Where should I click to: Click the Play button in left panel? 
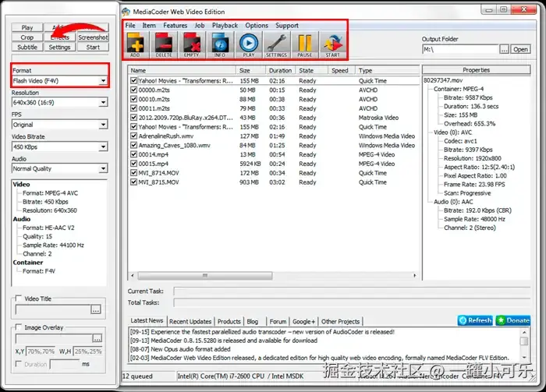27,27
